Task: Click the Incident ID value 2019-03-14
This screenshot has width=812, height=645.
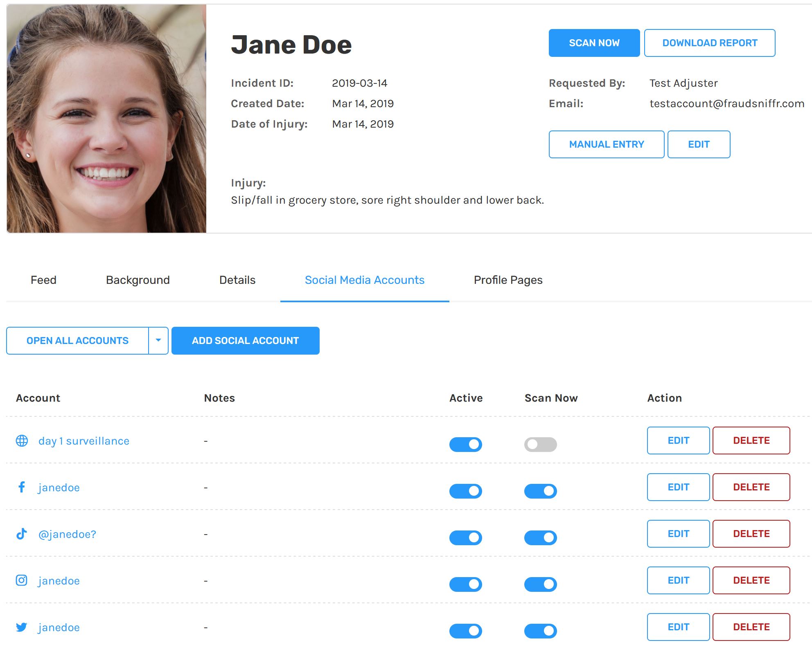Action: click(359, 83)
